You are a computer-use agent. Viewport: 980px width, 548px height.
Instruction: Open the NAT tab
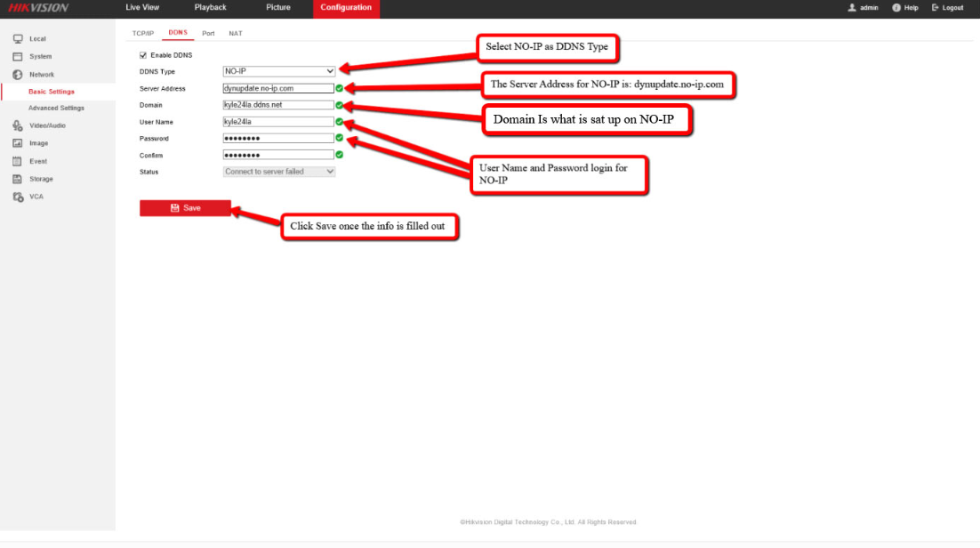click(236, 33)
